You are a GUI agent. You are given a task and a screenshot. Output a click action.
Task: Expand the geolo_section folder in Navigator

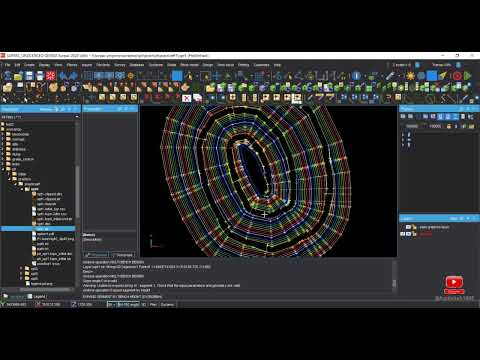click(3, 159)
